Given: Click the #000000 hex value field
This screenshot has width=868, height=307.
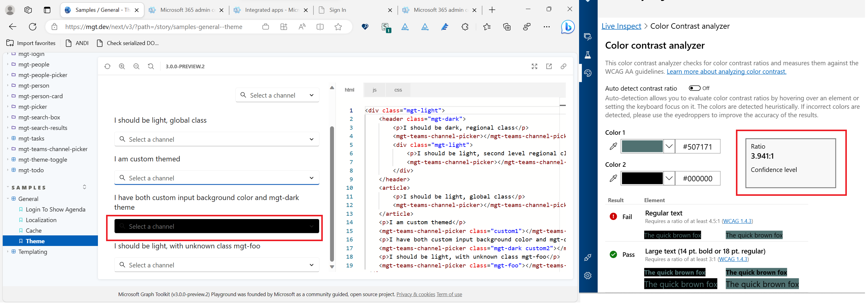Looking at the screenshot, I should pos(698,178).
